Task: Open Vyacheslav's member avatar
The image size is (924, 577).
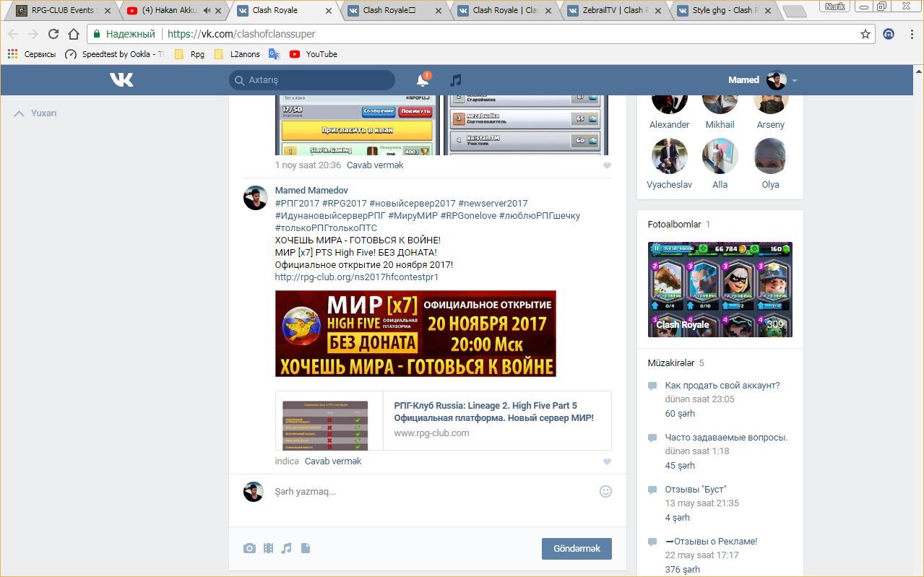Action: (x=670, y=156)
